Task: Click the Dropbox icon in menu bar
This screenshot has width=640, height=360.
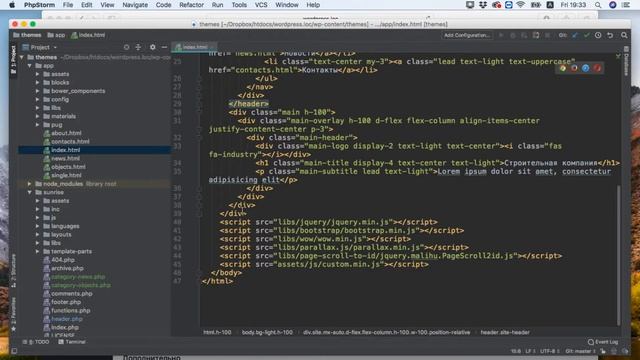Action: pos(483,5)
